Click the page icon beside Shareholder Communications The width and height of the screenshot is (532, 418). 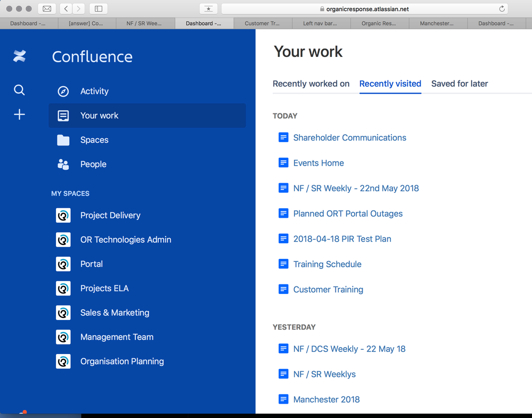(283, 137)
